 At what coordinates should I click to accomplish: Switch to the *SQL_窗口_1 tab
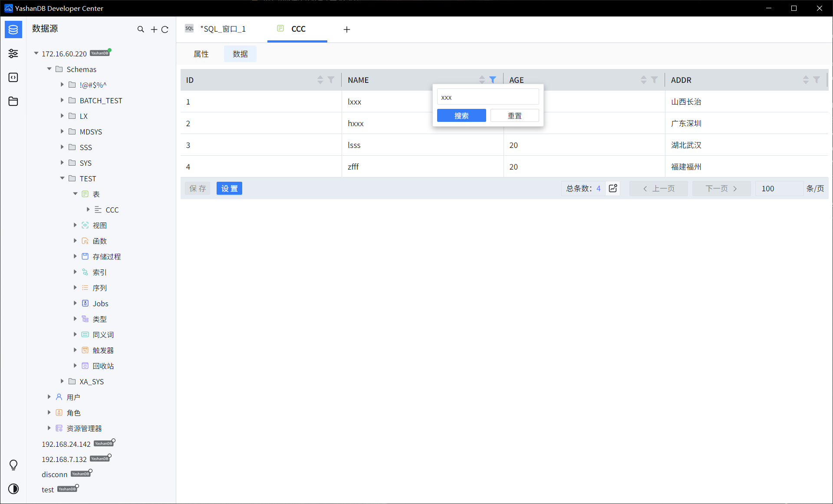coord(216,29)
